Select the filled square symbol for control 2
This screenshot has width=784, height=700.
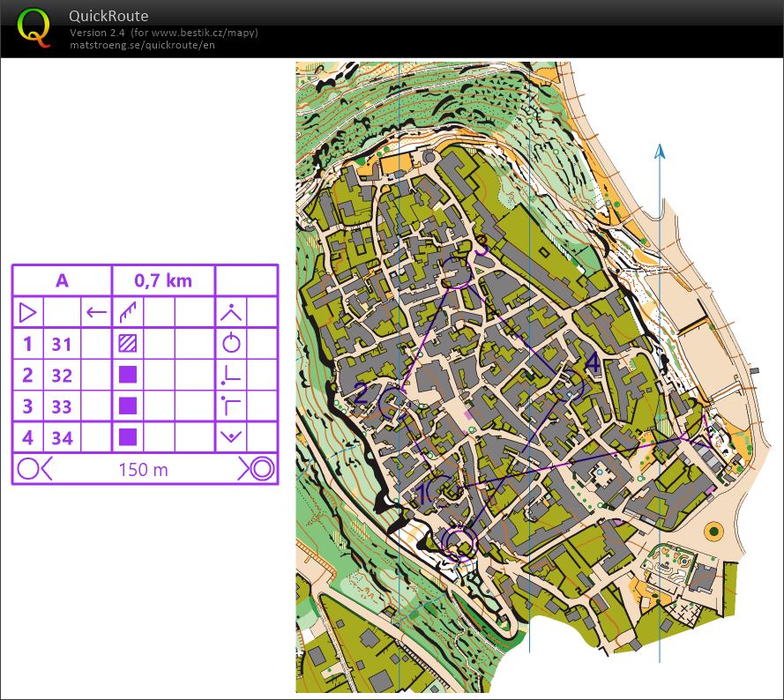coord(128,375)
